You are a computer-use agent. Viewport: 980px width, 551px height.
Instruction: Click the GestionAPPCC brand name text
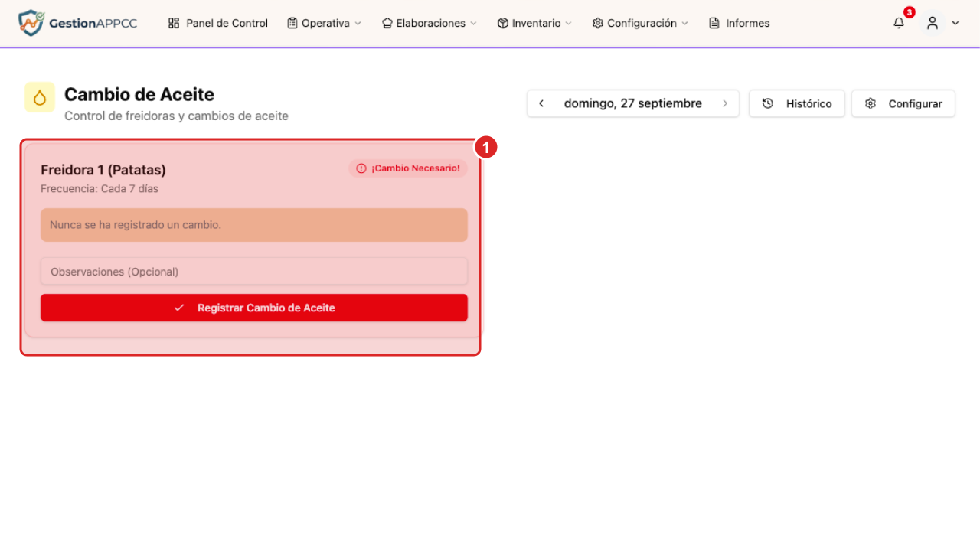pyautogui.click(x=93, y=23)
